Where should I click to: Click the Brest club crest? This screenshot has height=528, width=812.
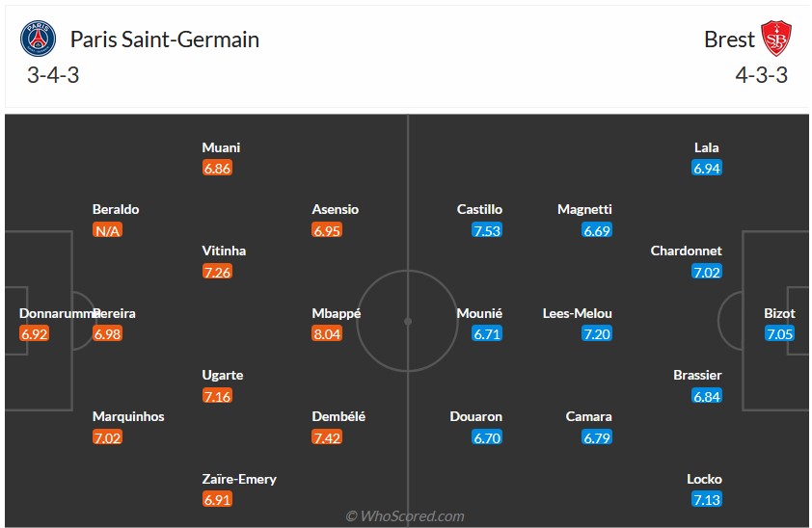click(x=775, y=40)
